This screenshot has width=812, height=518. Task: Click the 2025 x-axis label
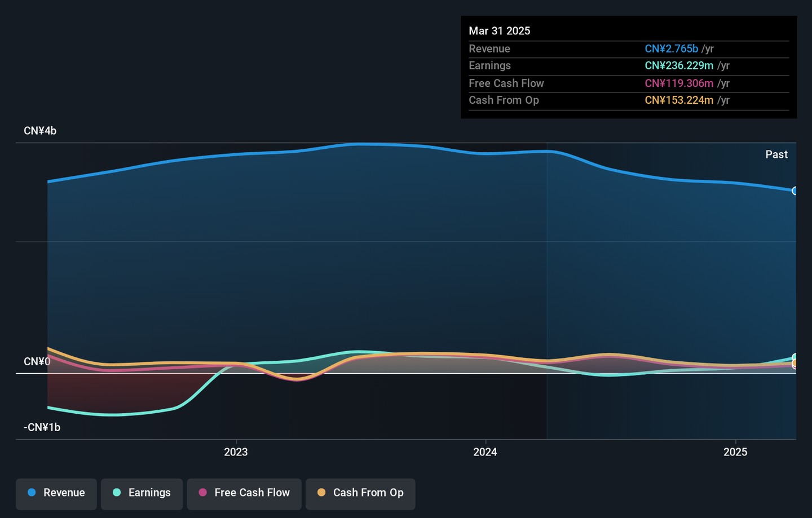point(735,452)
